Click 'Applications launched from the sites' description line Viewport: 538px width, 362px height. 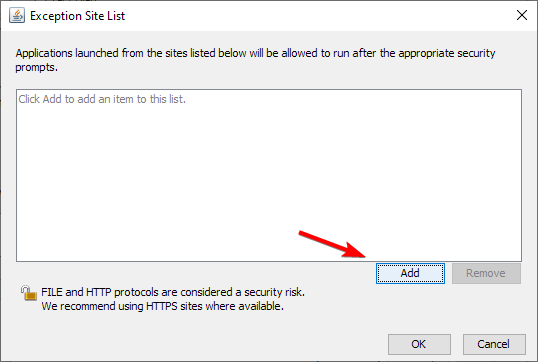(255, 53)
